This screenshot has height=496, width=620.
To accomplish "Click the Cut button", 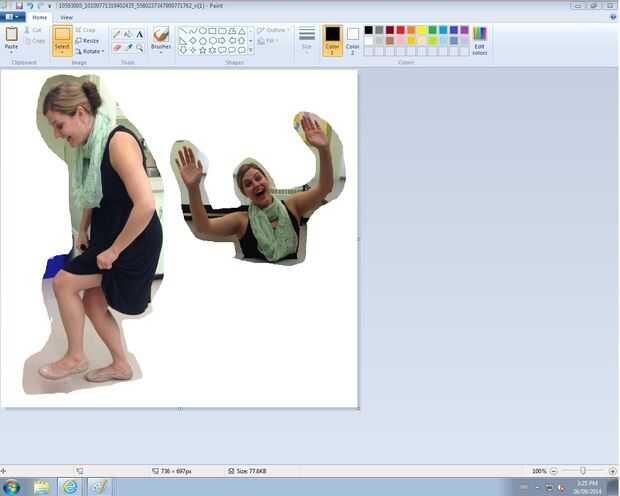I will point(33,30).
